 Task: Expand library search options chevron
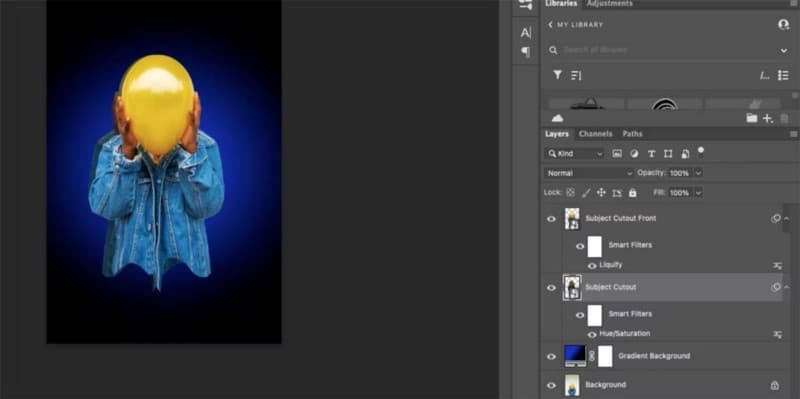pyautogui.click(x=784, y=51)
